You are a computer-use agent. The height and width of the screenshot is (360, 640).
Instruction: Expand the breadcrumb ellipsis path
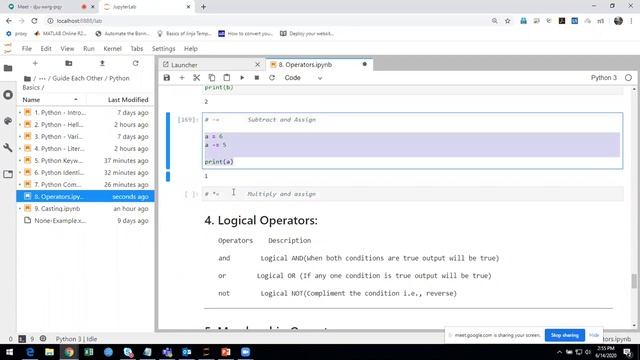pyautogui.click(x=42, y=78)
